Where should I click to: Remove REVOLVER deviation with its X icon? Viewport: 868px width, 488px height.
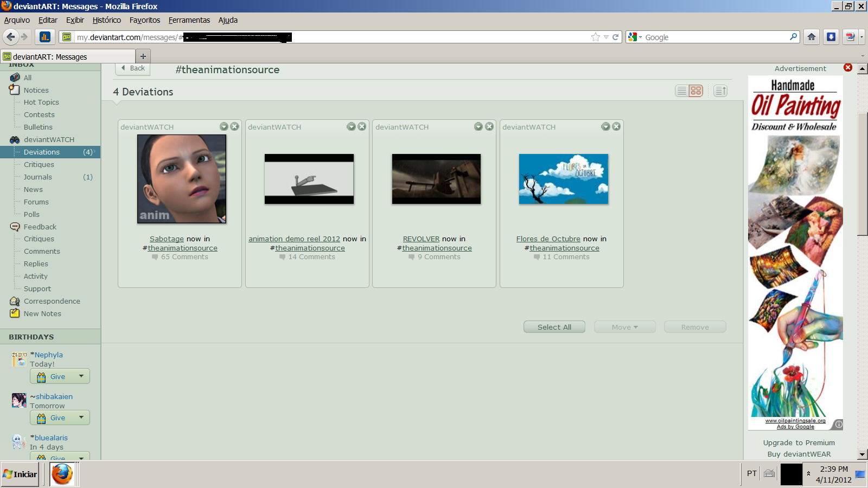pos(489,126)
